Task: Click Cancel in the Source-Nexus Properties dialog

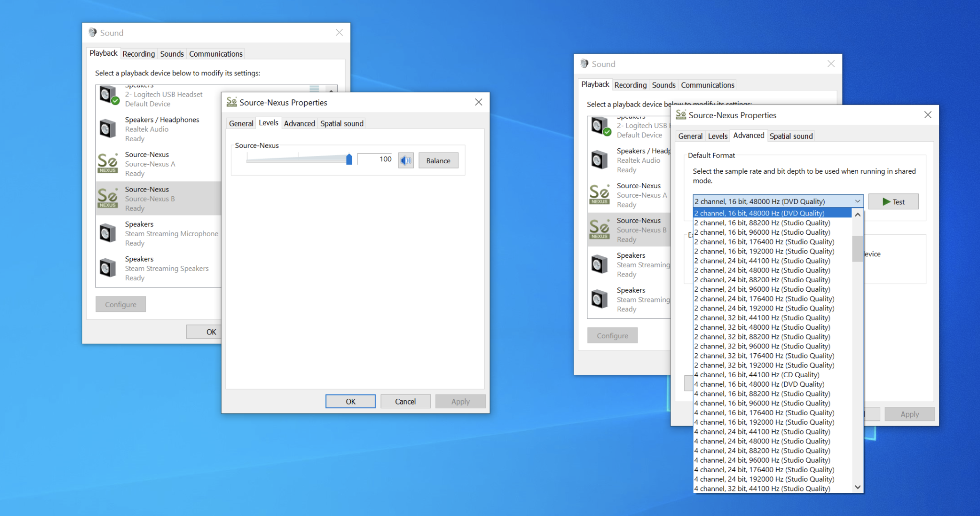Action: 405,401
